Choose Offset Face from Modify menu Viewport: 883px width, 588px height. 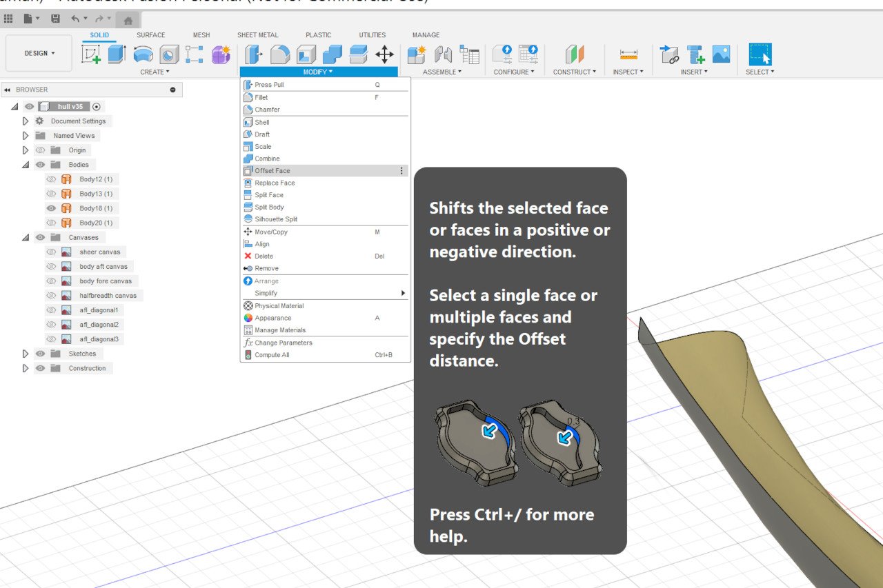click(324, 171)
